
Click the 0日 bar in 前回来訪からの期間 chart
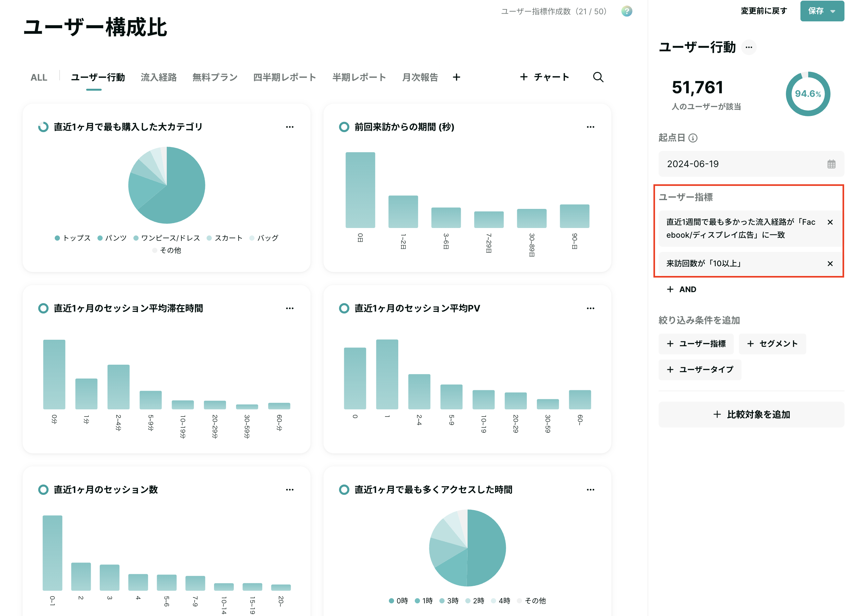tap(360, 190)
